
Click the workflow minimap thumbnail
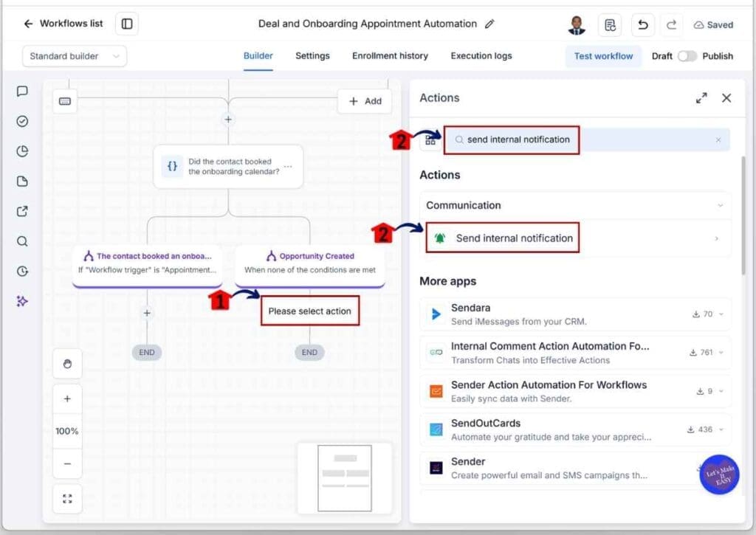point(344,478)
